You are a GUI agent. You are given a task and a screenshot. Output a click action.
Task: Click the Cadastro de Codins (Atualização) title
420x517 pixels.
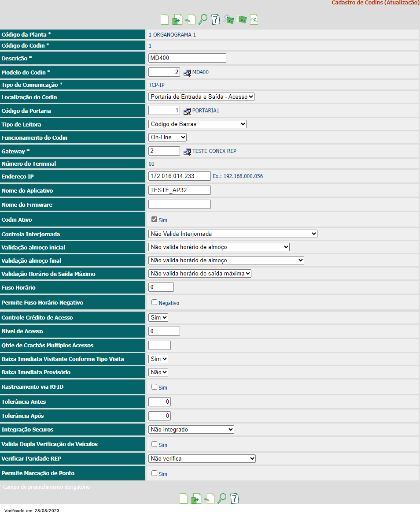[376, 3]
